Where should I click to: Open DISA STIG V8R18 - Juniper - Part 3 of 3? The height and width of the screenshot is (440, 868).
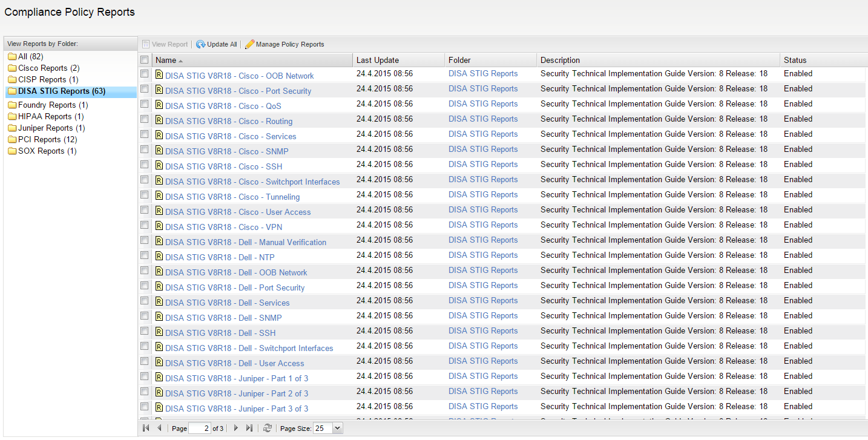(237, 409)
